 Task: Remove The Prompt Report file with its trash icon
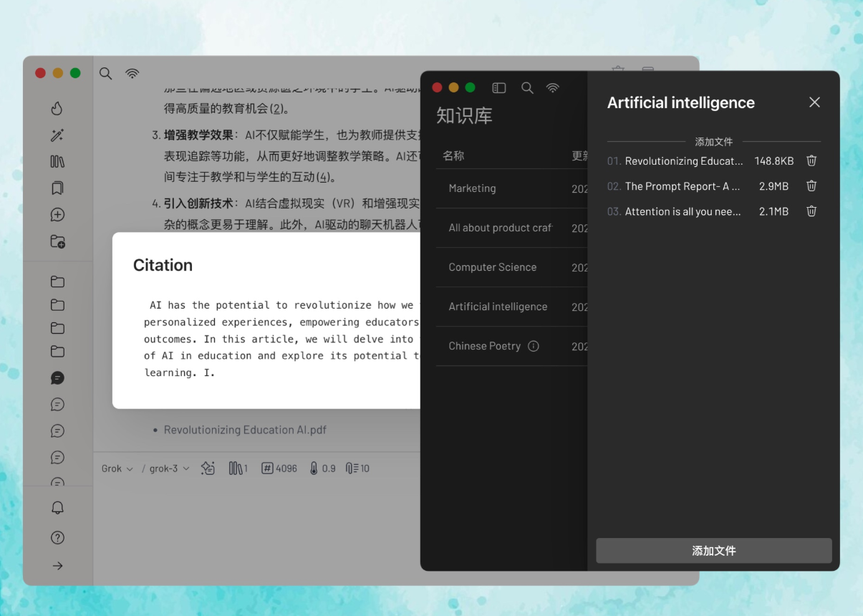pos(811,186)
